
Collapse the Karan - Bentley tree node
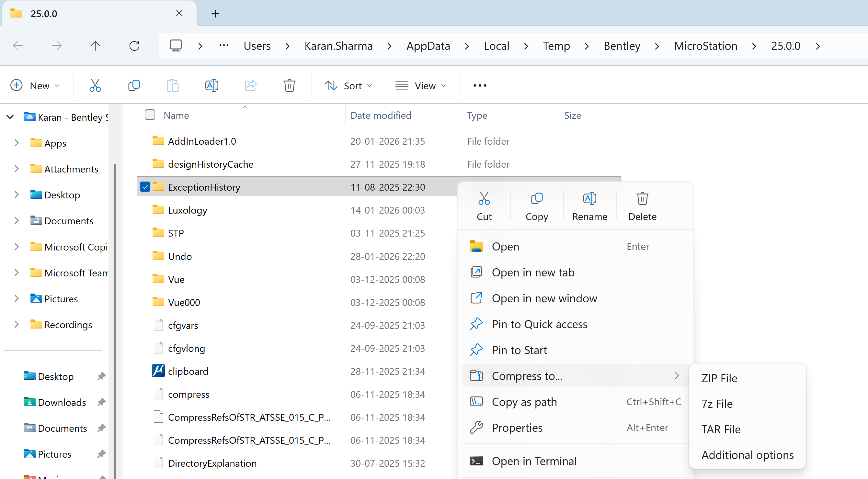(10, 117)
